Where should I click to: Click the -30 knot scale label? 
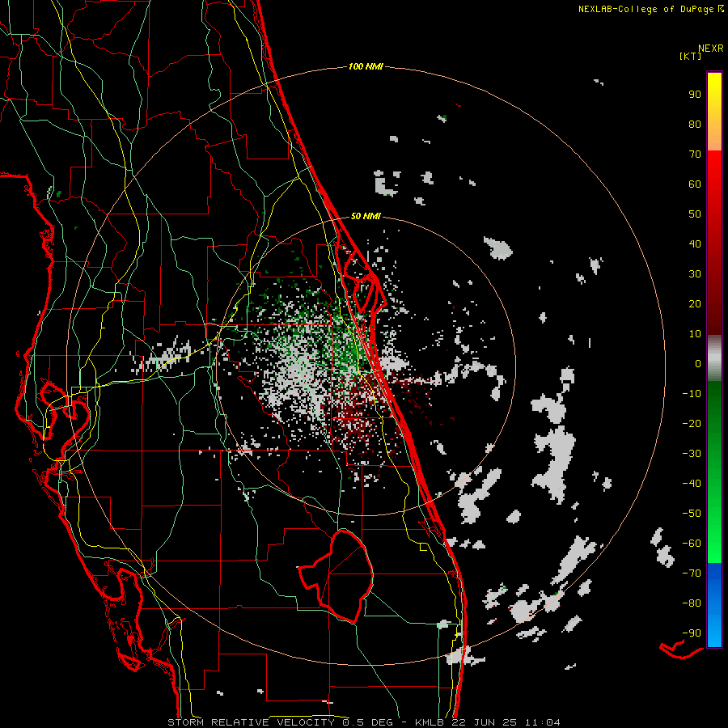coord(692,454)
